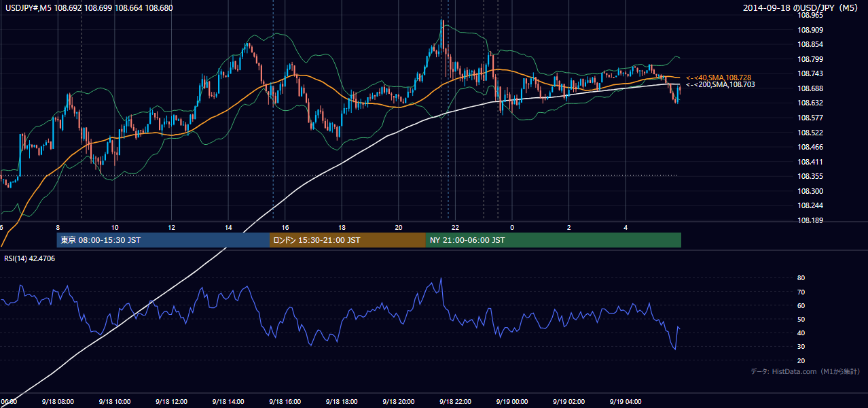Click the 9/18 12:00 date label
Viewport: 868px width, 408px height.
point(171,401)
